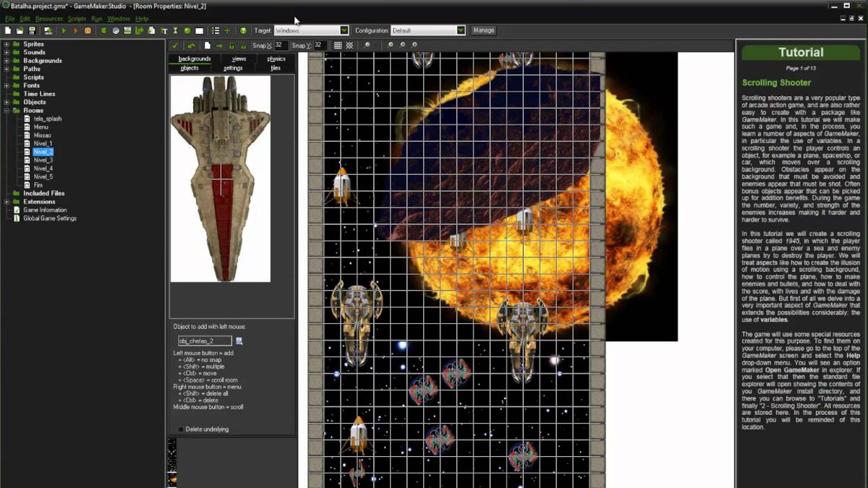
Task: Switch to the backgrounds tab
Action: [195, 59]
